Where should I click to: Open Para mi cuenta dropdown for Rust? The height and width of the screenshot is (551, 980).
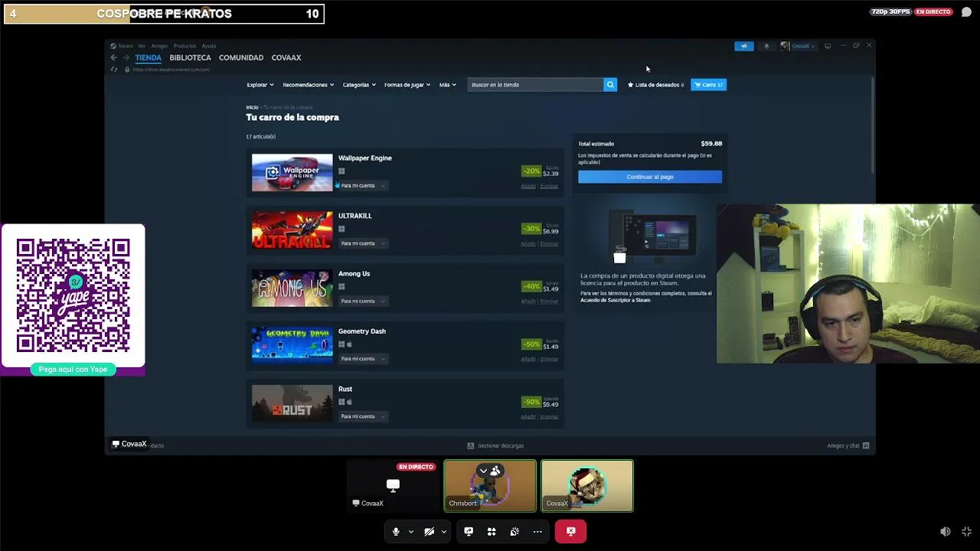pyautogui.click(x=363, y=416)
